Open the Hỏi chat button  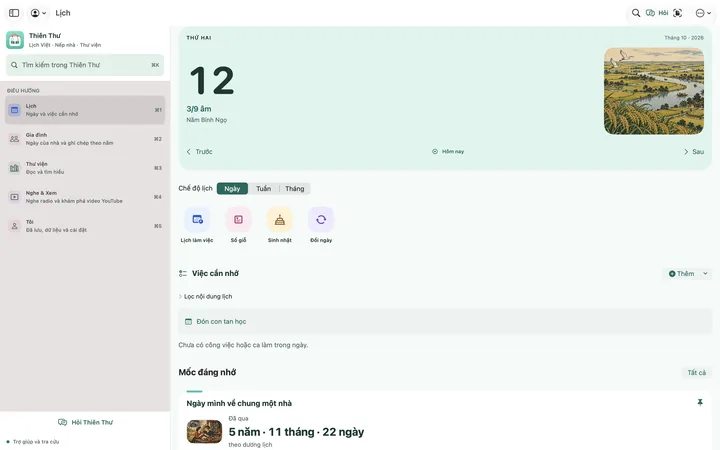click(x=657, y=13)
